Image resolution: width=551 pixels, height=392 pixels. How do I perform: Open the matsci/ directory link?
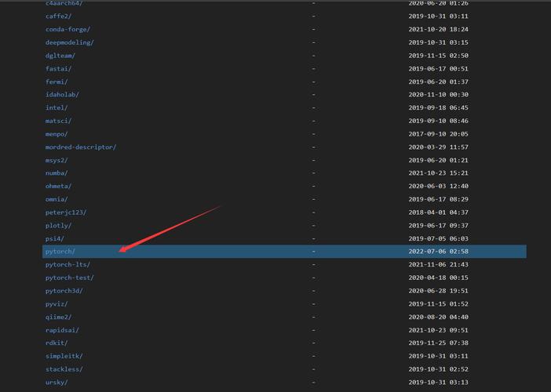pos(58,121)
